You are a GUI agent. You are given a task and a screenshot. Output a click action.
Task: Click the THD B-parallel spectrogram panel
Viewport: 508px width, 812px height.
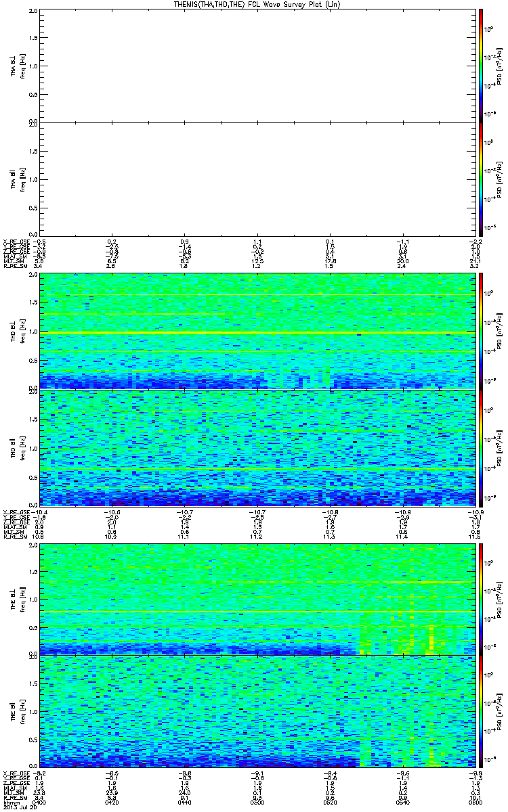pos(256,447)
